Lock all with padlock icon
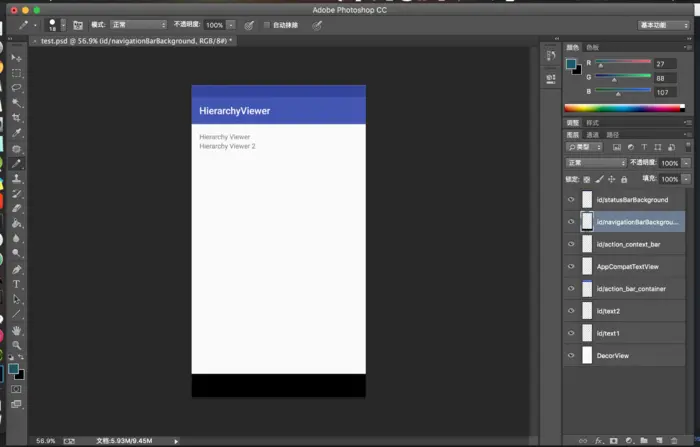 (624, 180)
